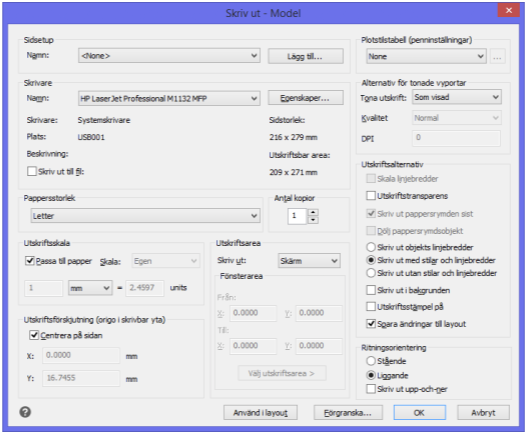
Task: Click Använd i layout button
Action: [x=260, y=413]
